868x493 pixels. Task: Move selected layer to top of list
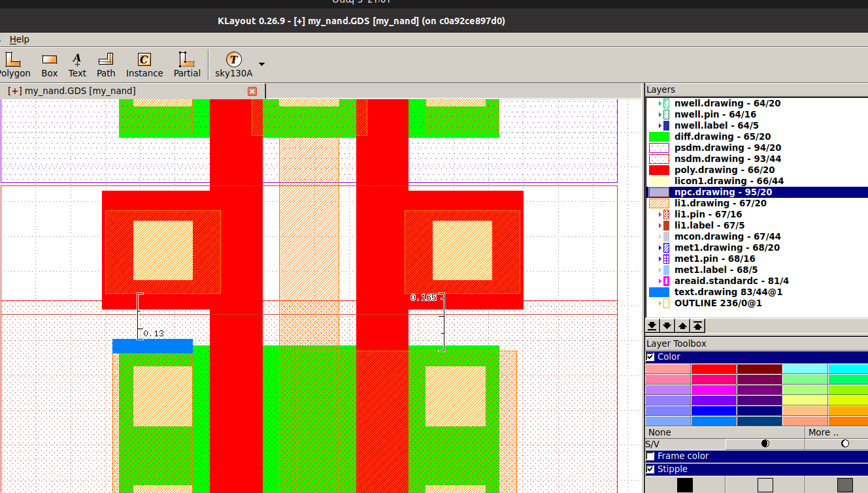(x=698, y=325)
